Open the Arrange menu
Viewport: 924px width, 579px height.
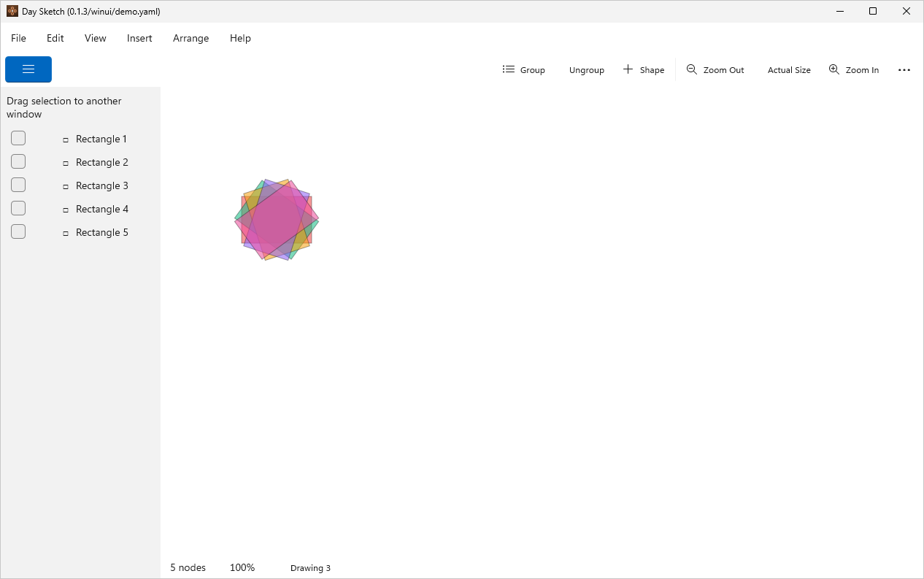tap(191, 38)
